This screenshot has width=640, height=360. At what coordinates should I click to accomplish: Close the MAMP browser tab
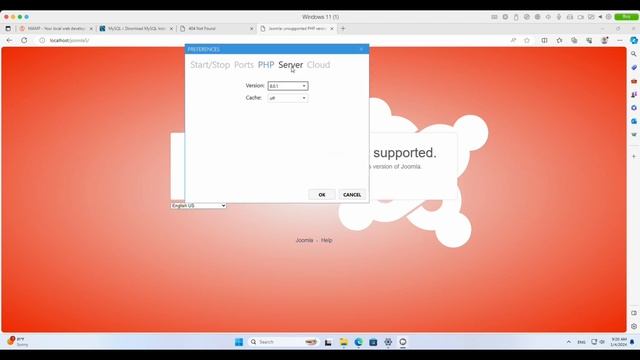click(91, 29)
